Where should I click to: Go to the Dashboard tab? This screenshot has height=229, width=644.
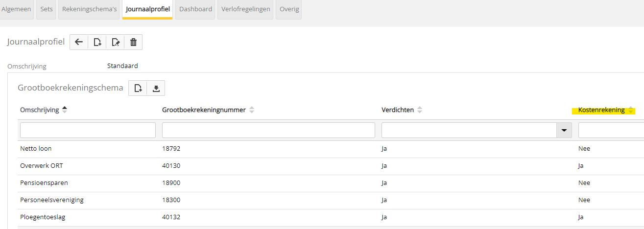pos(195,9)
